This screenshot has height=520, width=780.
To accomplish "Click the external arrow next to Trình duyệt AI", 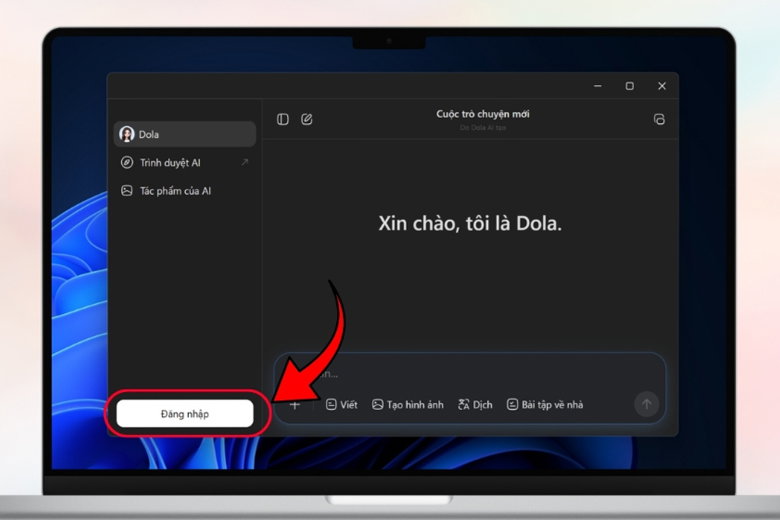I will coord(245,162).
